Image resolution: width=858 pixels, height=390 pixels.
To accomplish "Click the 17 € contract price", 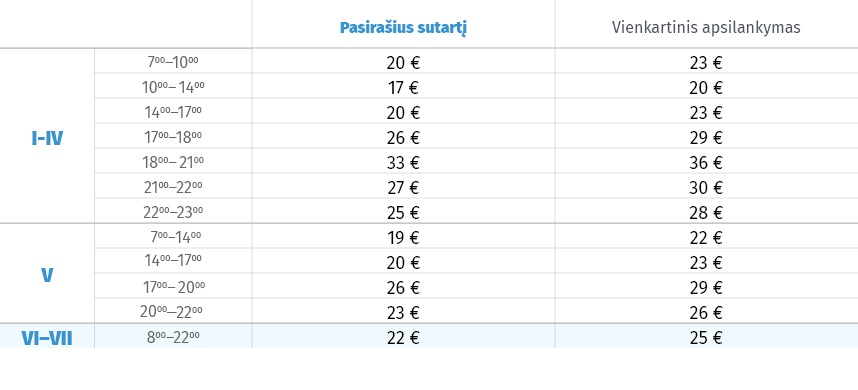I will [403, 88].
